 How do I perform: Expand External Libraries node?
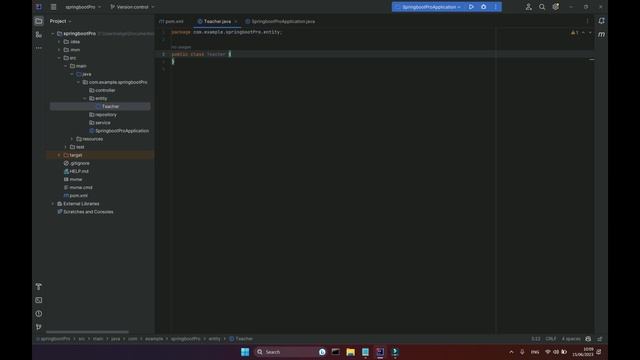pos(53,204)
